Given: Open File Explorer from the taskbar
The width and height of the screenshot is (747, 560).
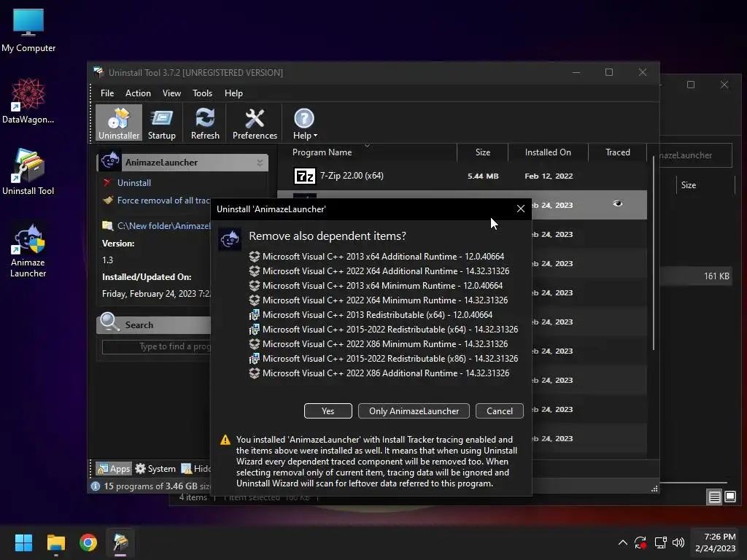Looking at the screenshot, I should tap(55, 542).
